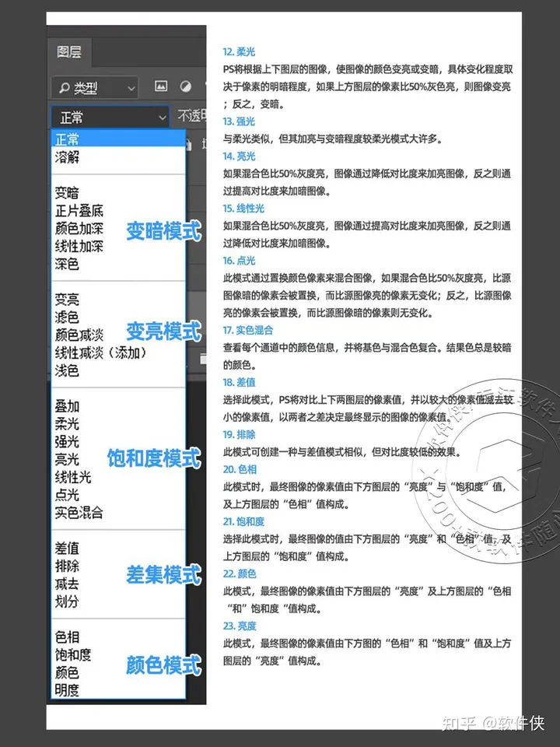Select 正片叠底 blend mode
This screenshot has height=747, width=560.
[x=79, y=211]
